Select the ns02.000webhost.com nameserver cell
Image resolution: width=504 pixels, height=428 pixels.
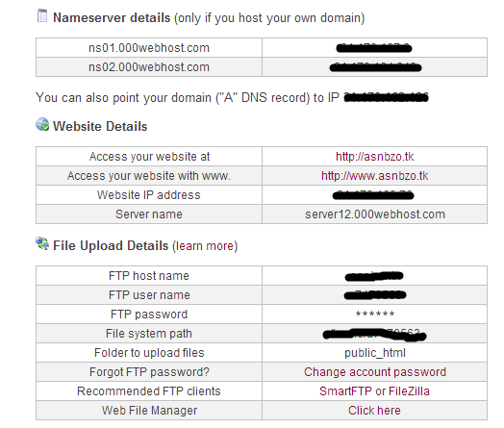pos(149,67)
